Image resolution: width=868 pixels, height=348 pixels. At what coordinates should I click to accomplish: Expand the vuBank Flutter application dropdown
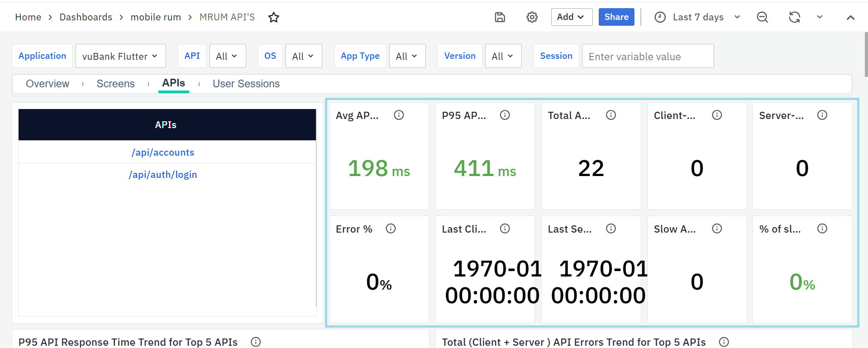[x=120, y=56]
